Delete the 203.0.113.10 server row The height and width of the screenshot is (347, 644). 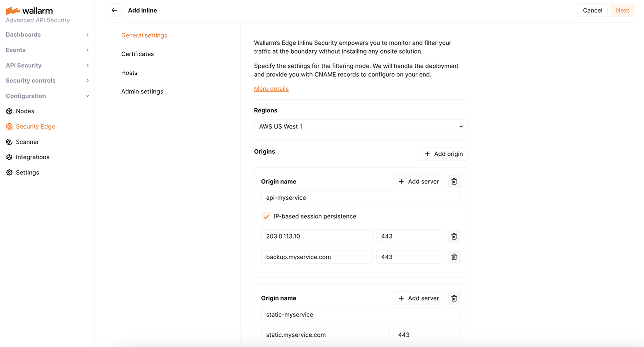pos(454,236)
